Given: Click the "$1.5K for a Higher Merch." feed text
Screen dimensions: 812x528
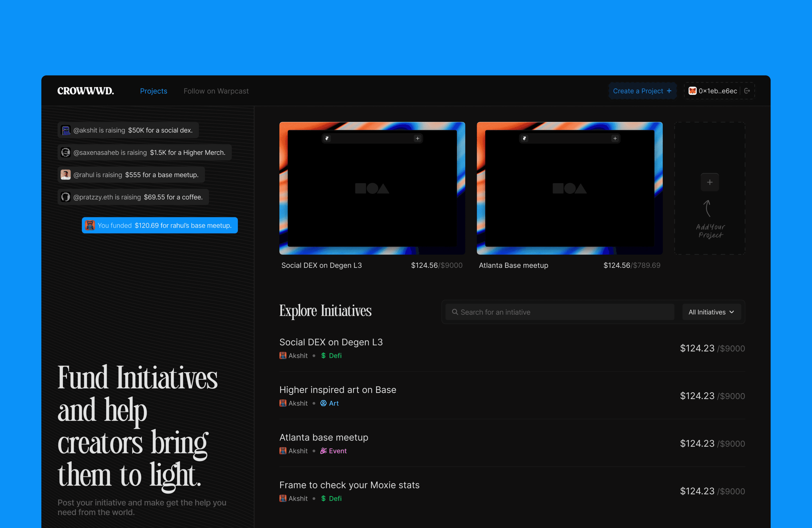Looking at the screenshot, I should pyautogui.click(x=188, y=152).
